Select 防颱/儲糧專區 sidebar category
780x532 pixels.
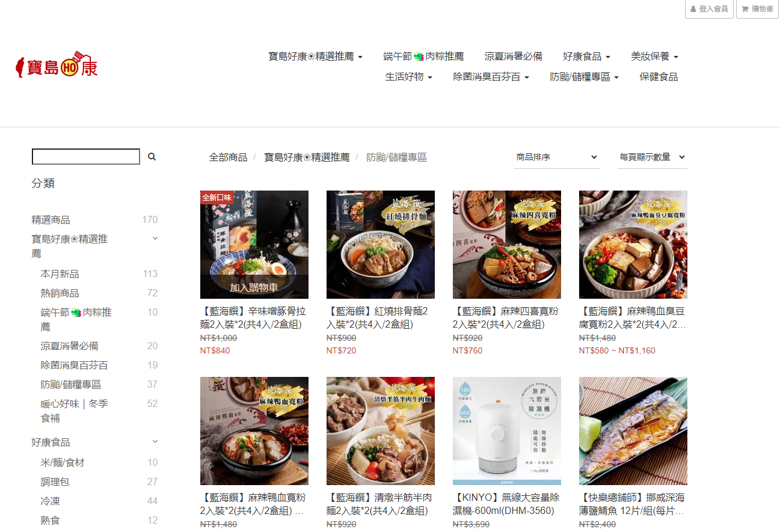(70, 385)
